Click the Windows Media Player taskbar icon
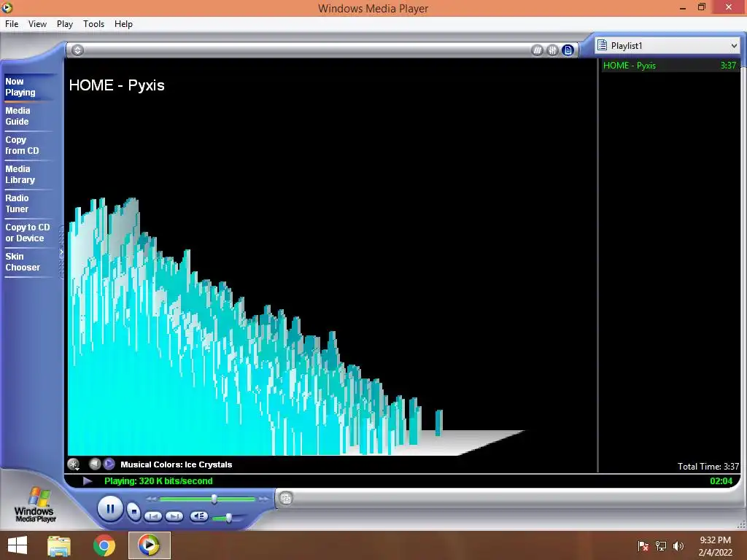Screen dimensions: 747x560 (149, 545)
